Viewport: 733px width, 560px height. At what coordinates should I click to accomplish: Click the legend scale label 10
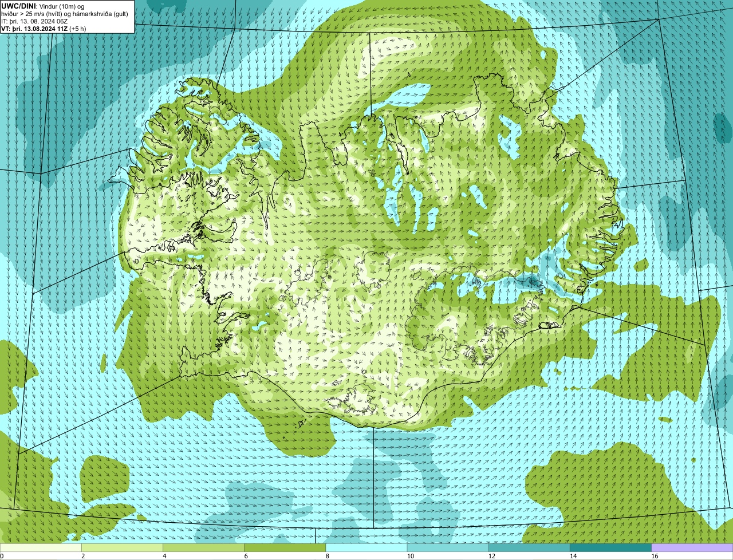click(x=409, y=556)
